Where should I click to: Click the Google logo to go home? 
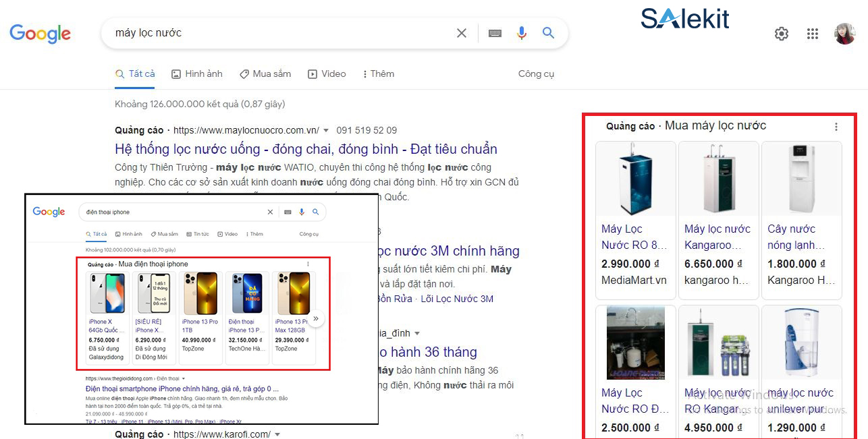click(40, 34)
